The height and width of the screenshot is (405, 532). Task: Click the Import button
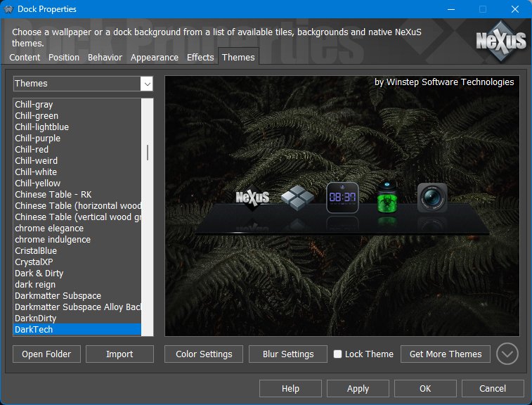[x=119, y=354]
